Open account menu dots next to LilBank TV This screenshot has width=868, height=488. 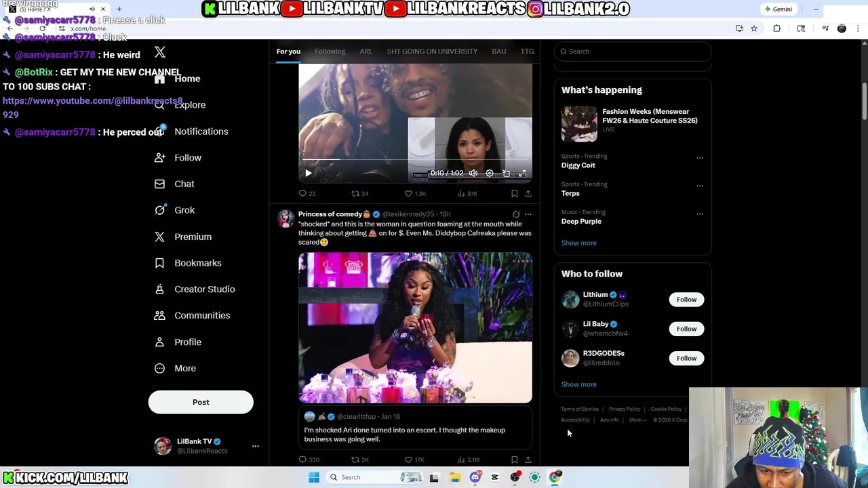coord(256,446)
